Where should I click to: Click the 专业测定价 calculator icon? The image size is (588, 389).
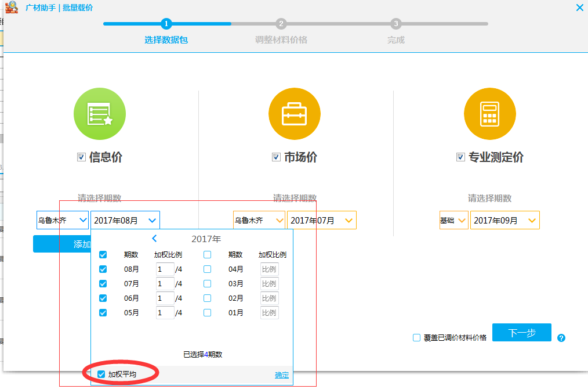(x=489, y=114)
